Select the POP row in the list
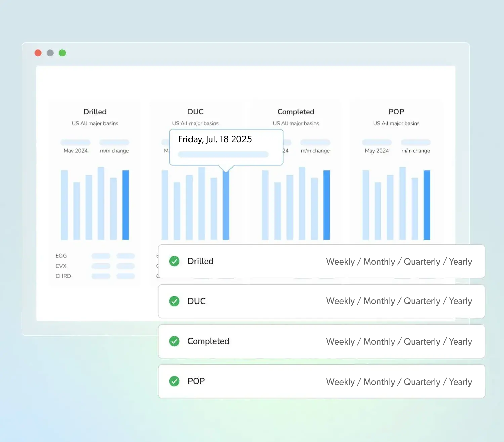Image resolution: width=504 pixels, height=442 pixels. [321, 381]
